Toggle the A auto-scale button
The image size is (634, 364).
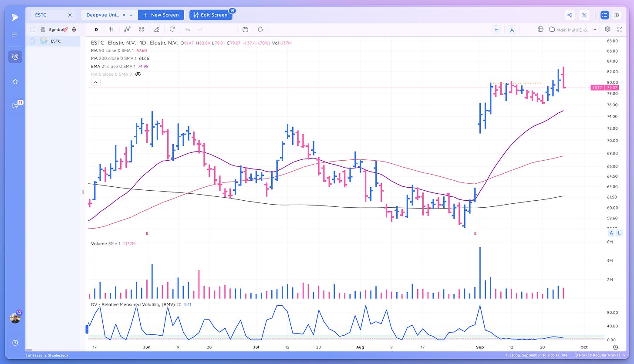[610, 233]
